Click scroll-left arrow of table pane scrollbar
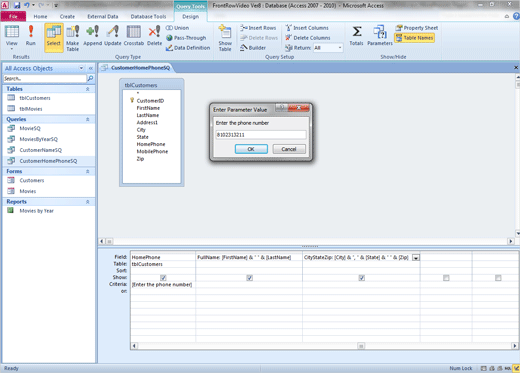 pos(102,241)
